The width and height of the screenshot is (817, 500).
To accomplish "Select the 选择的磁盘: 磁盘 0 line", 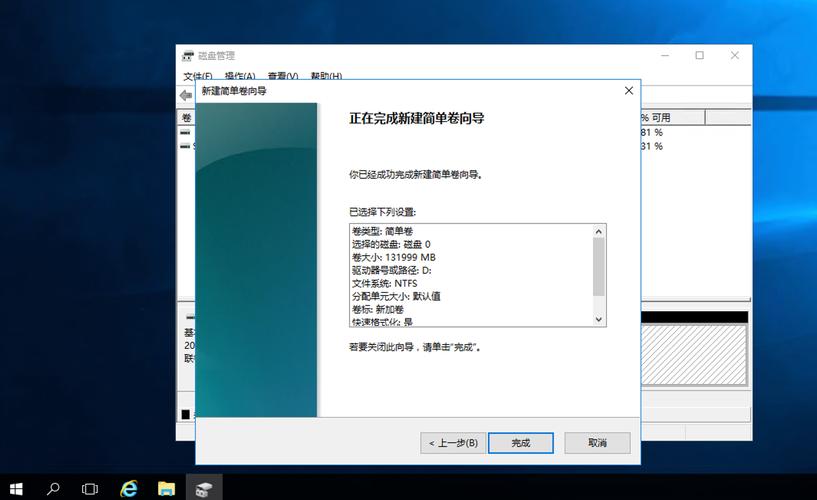I will pos(391,244).
